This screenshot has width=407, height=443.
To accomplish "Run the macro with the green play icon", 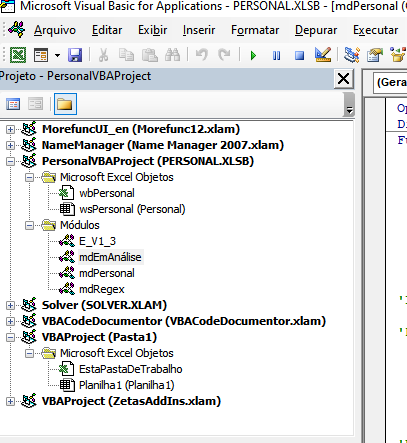I will coord(253,55).
